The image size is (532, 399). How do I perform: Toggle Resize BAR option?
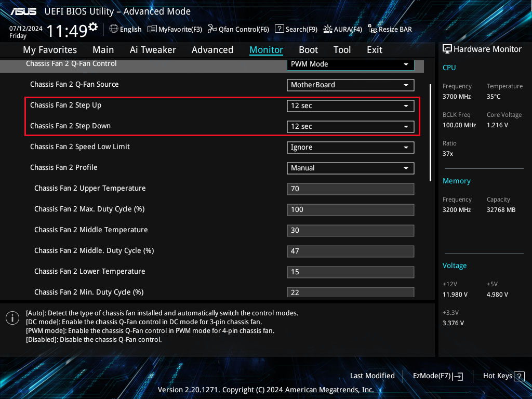pyautogui.click(x=390, y=29)
